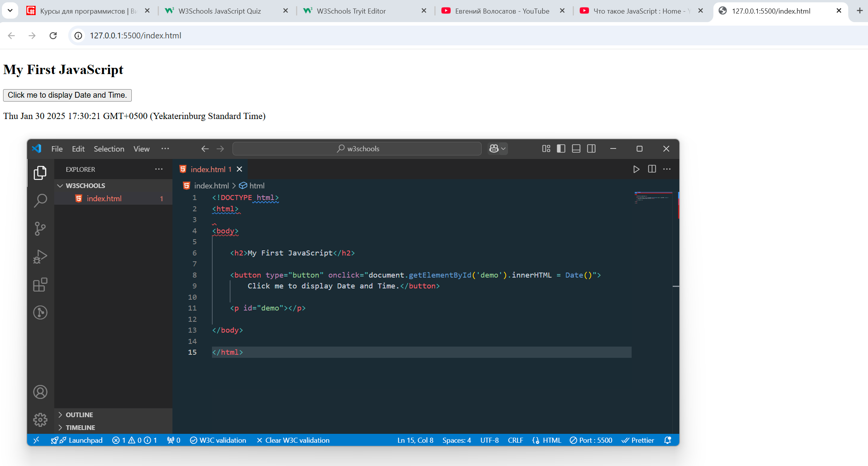The width and height of the screenshot is (868, 466).
Task: Open Explorer Views and More Actions ellipsis
Action: pos(159,169)
